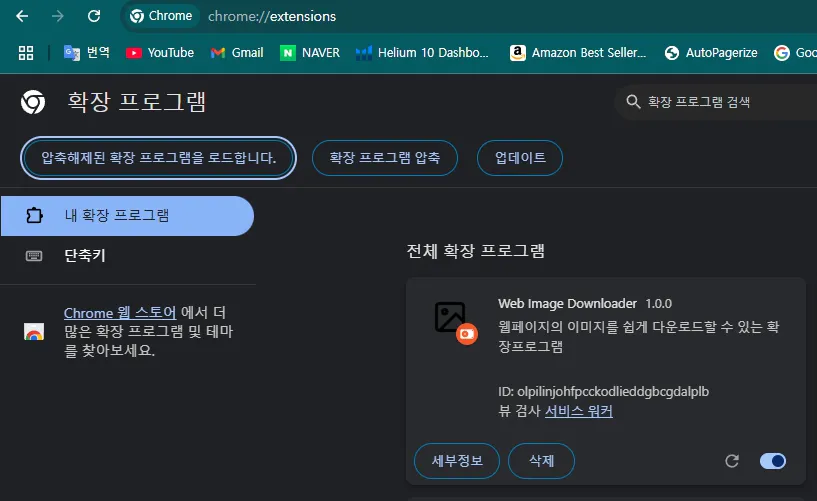Open the NAVER bookmark
817x501 pixels.
pyautogui.click(x=310, y=53)
